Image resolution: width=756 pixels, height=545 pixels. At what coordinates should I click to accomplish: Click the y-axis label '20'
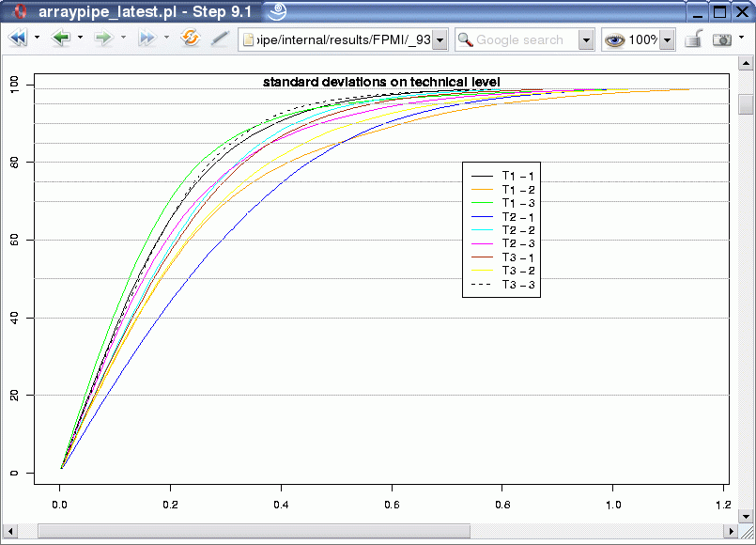(x=14, y=396)
